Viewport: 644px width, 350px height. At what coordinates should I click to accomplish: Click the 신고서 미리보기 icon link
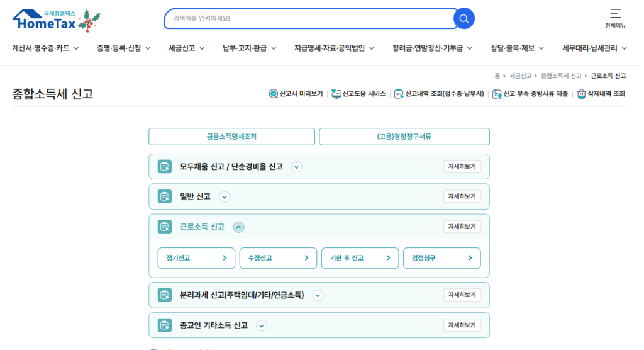(296, 94)
